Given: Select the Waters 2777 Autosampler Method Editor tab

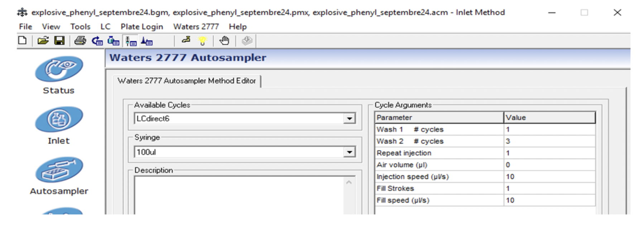Looking at the screenshot, I should [187, 81].
